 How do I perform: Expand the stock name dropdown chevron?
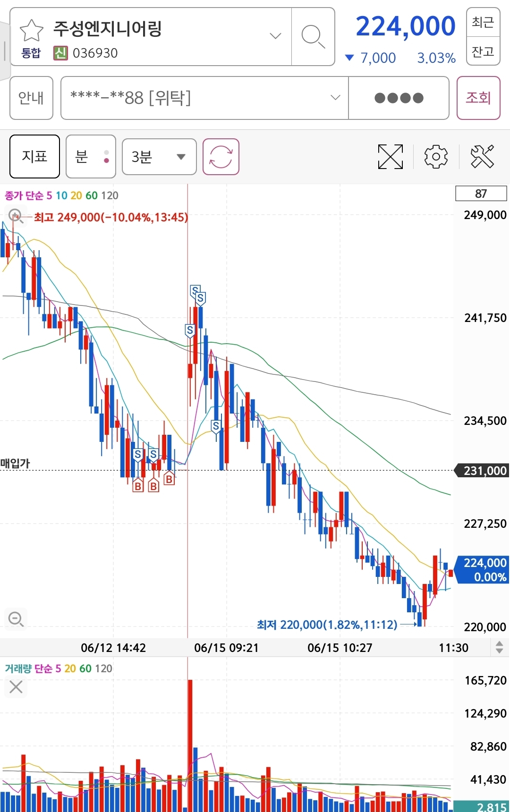275,36
